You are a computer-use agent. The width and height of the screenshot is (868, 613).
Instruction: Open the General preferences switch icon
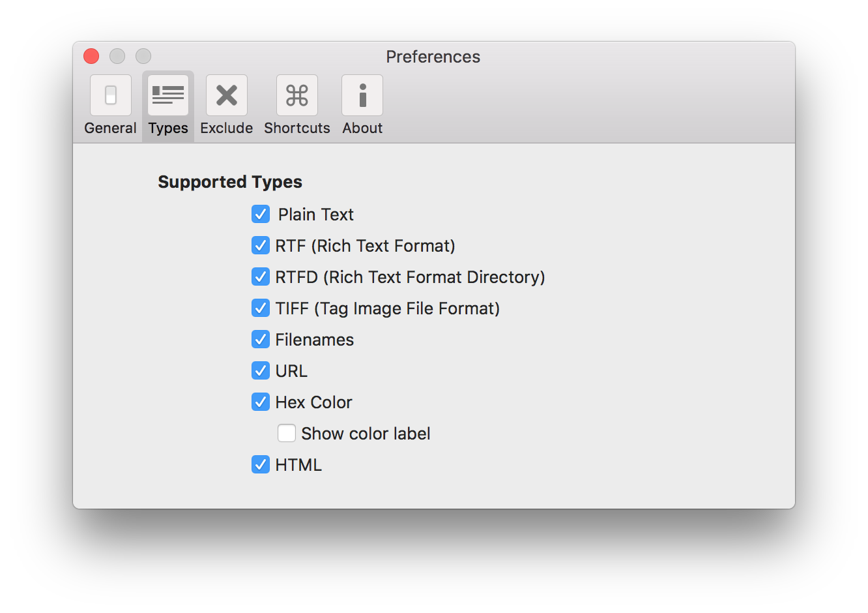click(x=111, y=95)
